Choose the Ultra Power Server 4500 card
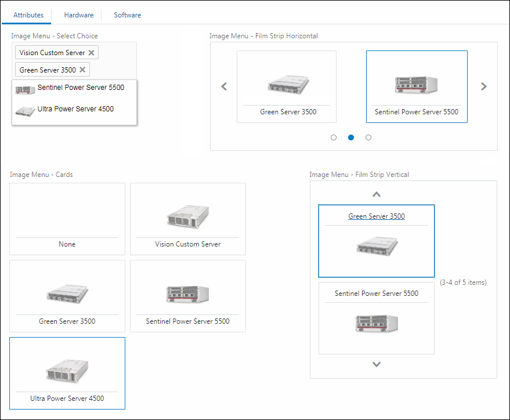The width and height of the screenshot is (510, 420). 67,373
